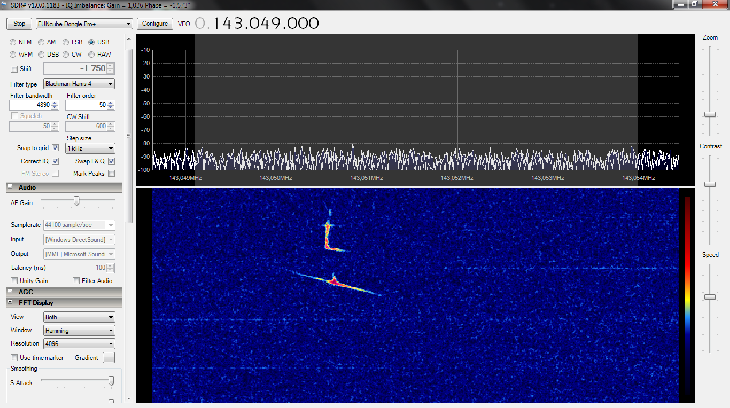Open the FFT Resolution dropdown

[x=78, y=342]
